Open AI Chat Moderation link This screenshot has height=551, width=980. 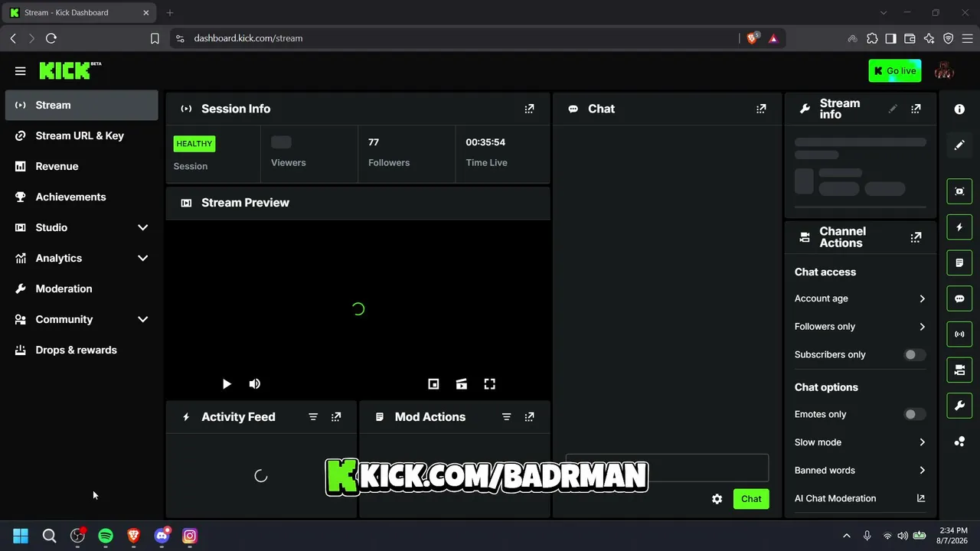[860, 498]
